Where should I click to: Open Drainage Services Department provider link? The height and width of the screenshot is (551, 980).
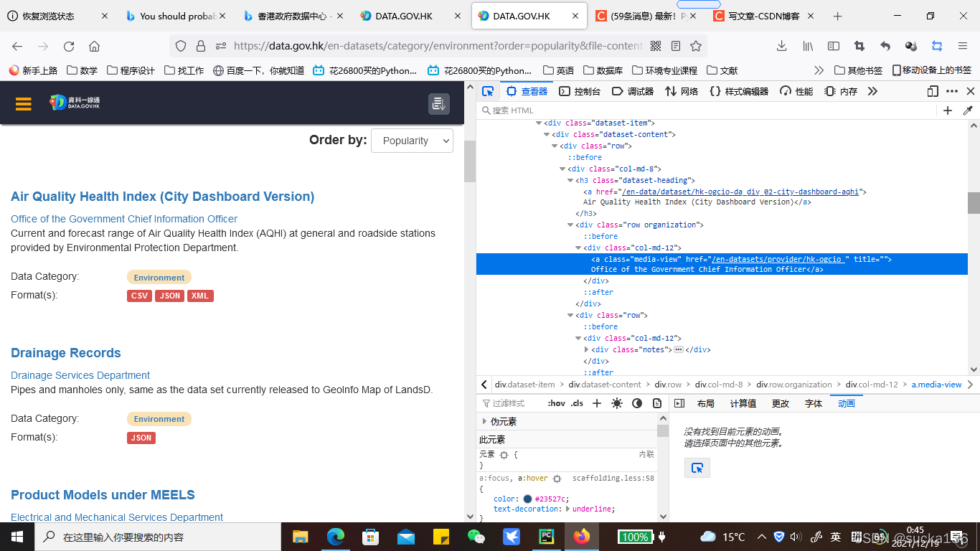pyautogui.click(x=80, y=375)
